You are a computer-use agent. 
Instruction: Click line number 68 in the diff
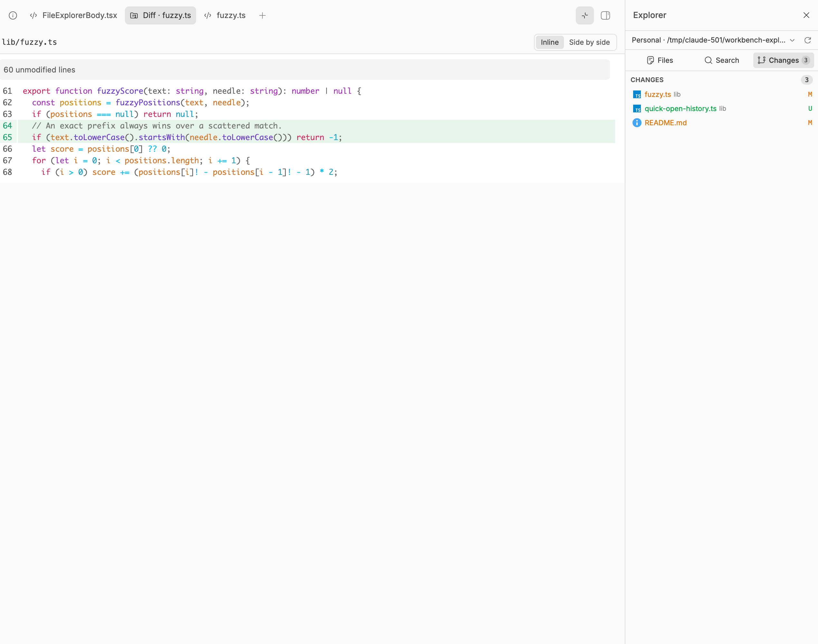pyautogui.click(x=7, y=172)
